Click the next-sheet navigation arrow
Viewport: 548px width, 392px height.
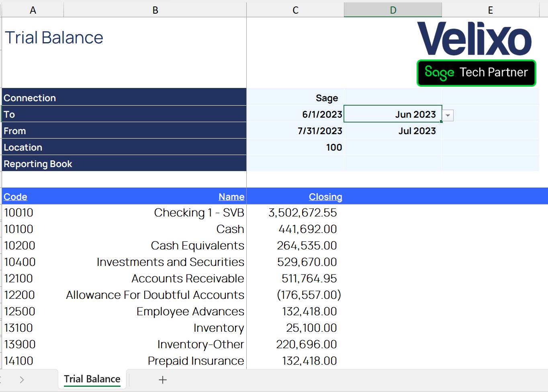22,380
